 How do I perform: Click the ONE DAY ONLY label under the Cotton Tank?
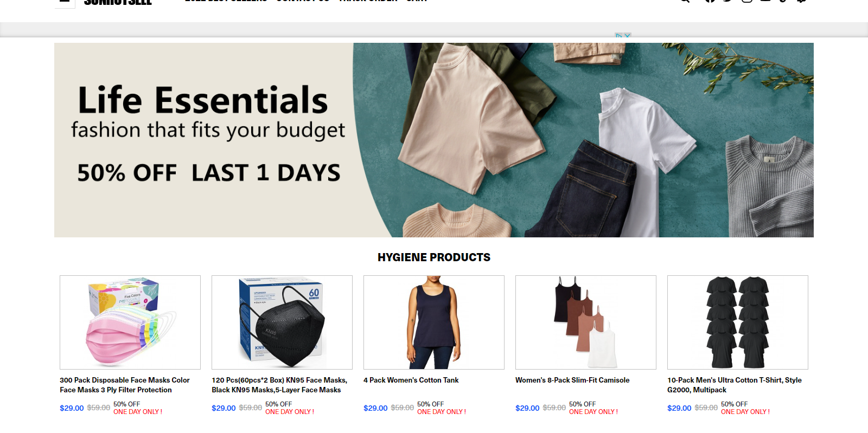pyautogui.click(x=442, y=412)
